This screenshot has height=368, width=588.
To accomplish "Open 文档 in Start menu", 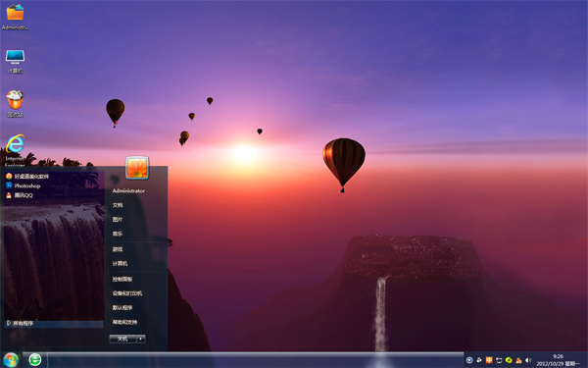I will pyautogui.click(x=118, y=205).
